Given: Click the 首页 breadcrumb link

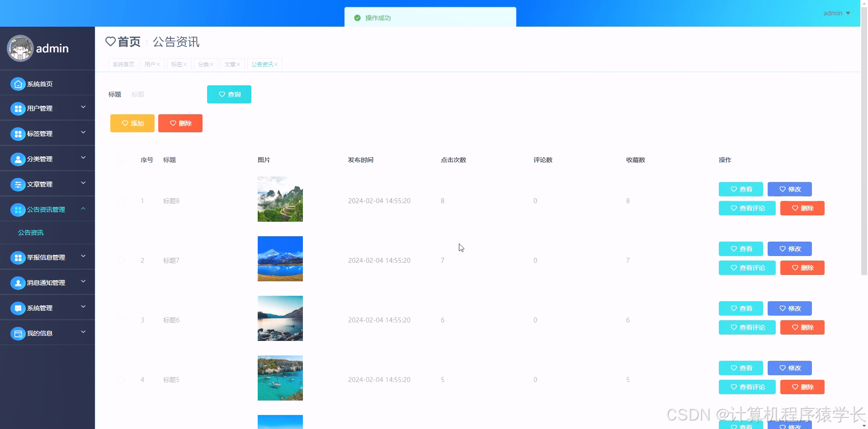Looking at the screenshot, I should pyautogui.click(x=129, y=42).
